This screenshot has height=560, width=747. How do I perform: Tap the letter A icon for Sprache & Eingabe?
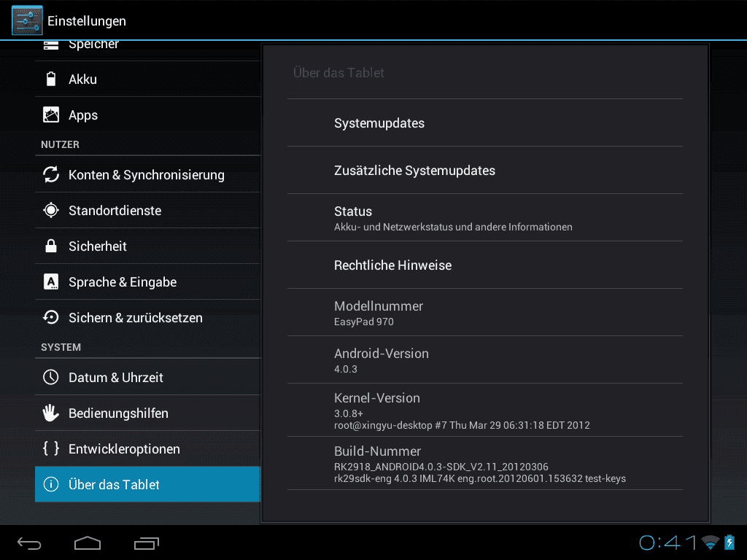[x=51, y=281]
